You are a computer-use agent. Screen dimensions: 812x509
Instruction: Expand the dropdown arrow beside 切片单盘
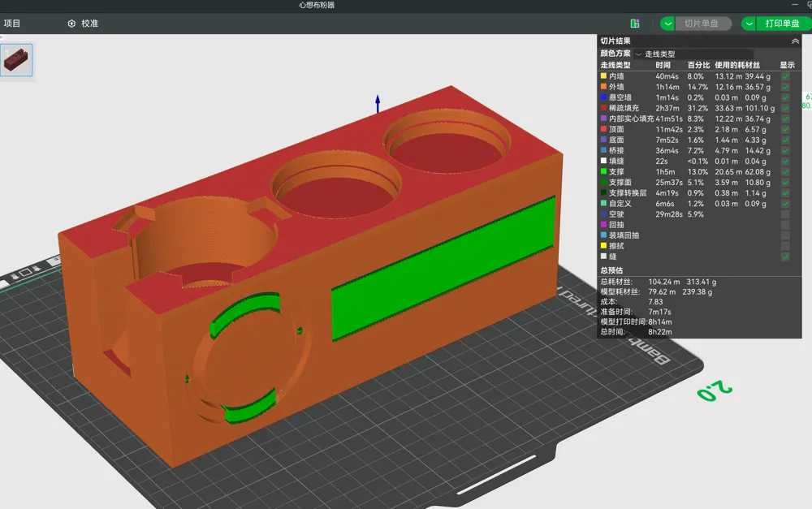(667, 24)
